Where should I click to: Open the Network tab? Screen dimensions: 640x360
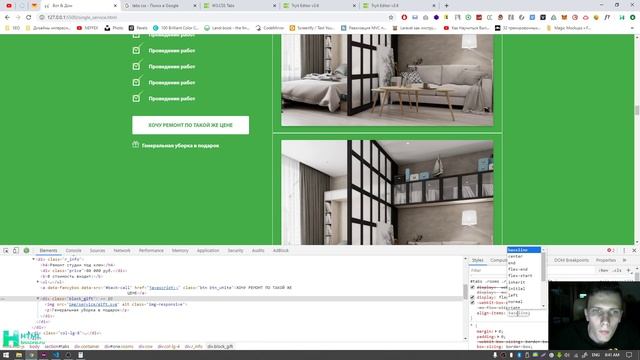pyautogui.click(x=122, y=250)
